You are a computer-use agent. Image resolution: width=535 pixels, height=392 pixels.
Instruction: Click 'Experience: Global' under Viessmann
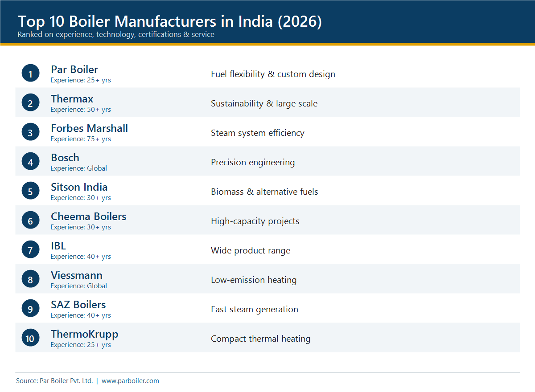pyautogui.click(x=79, y=286)
